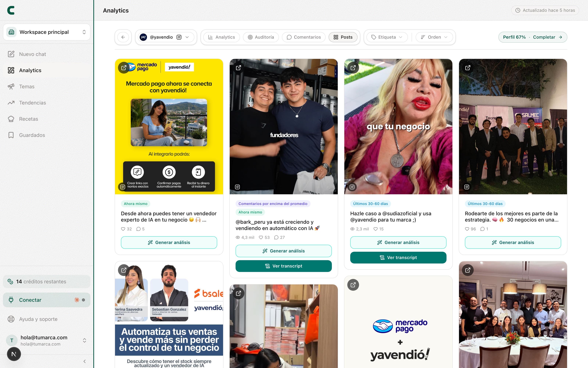This screenshot has height=368, width=588.
Task: Generate analysis for @bark_peru post
Action: point(284,251)
